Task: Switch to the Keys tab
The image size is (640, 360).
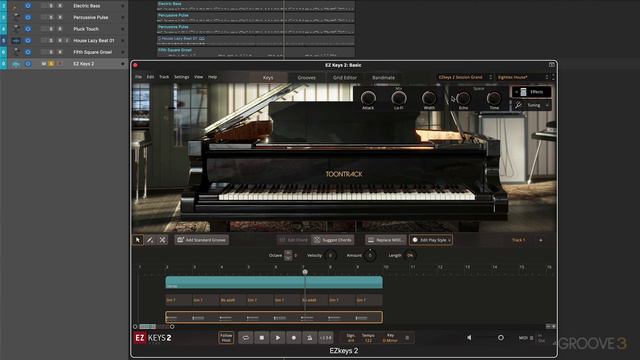Action: (268, 78)
